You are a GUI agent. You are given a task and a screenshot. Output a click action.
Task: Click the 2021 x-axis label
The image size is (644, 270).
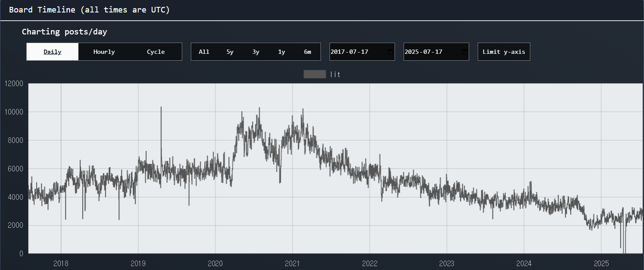point(292,264)
